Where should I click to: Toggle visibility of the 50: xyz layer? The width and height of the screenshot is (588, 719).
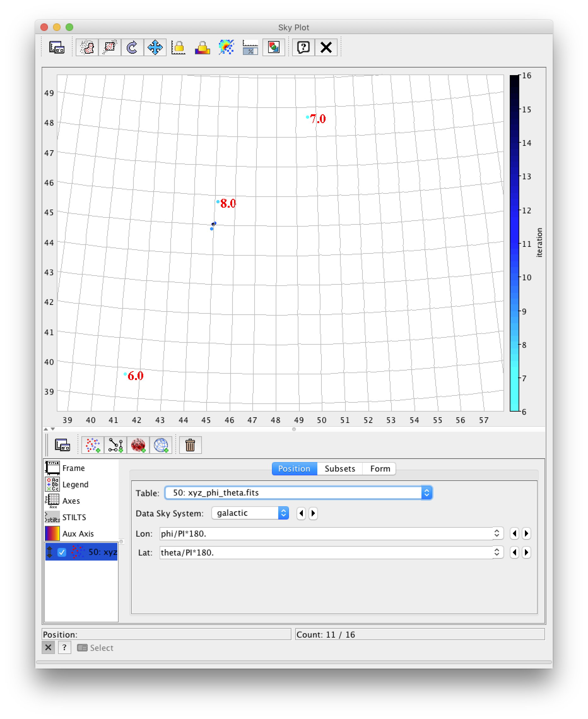pyautogui.click(x=62, y=552)
